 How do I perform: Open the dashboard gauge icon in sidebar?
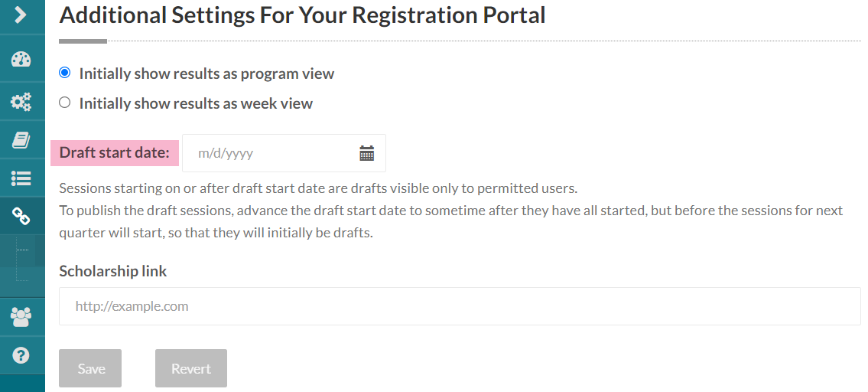pos(21,60)
